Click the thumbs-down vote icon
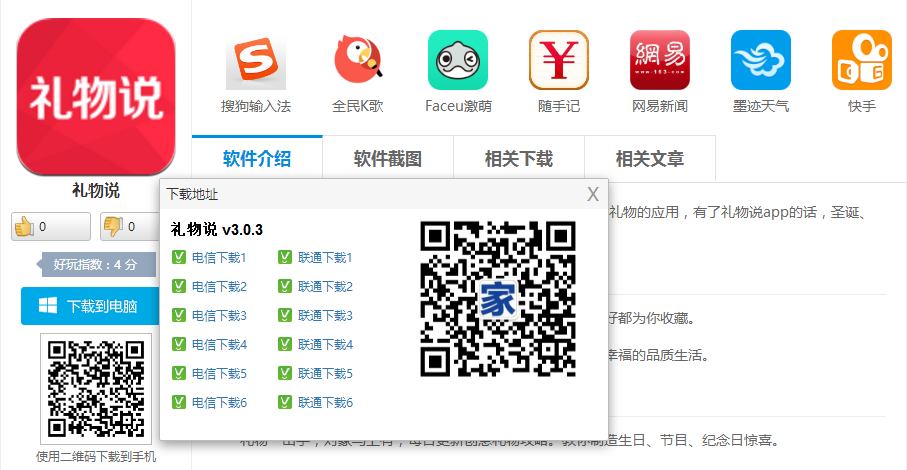 point(113,227)
